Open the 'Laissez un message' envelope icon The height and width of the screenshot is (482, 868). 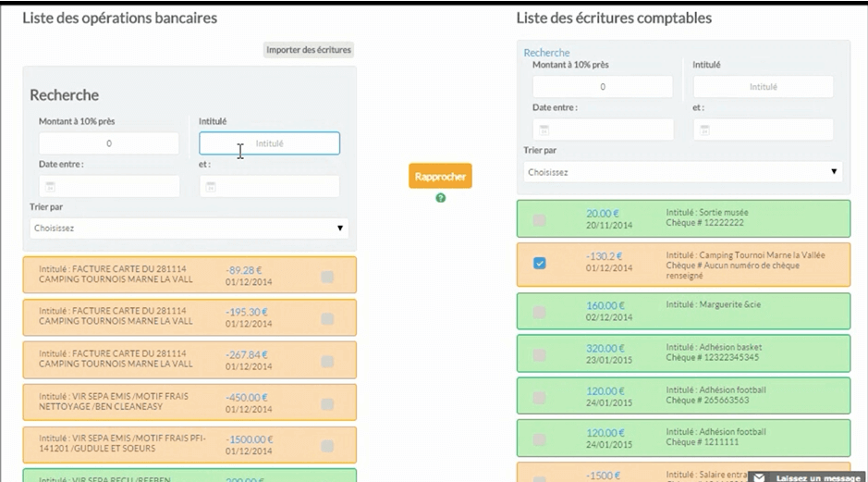[759, 477]
